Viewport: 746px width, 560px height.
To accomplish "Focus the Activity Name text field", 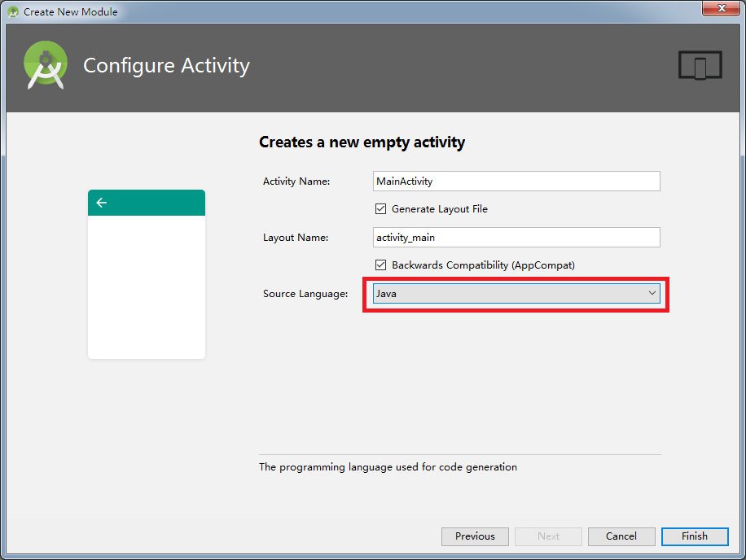I will tap(516, 182).
